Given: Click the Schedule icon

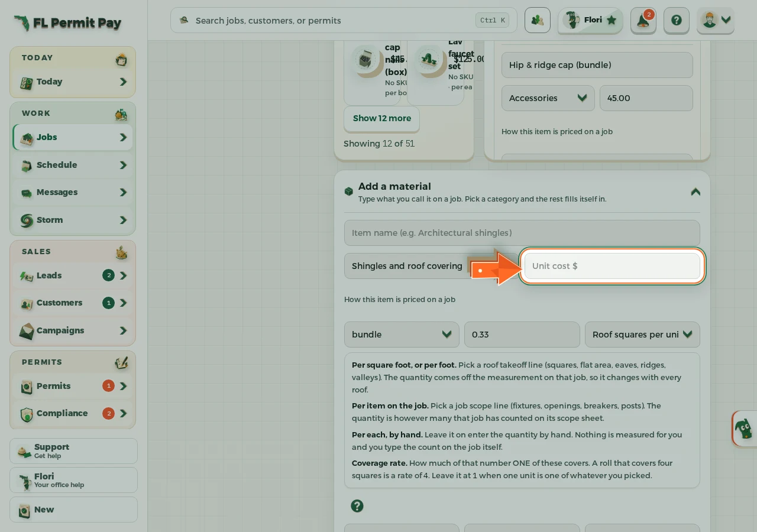Looking at the screenshot, I should point(26,166).
